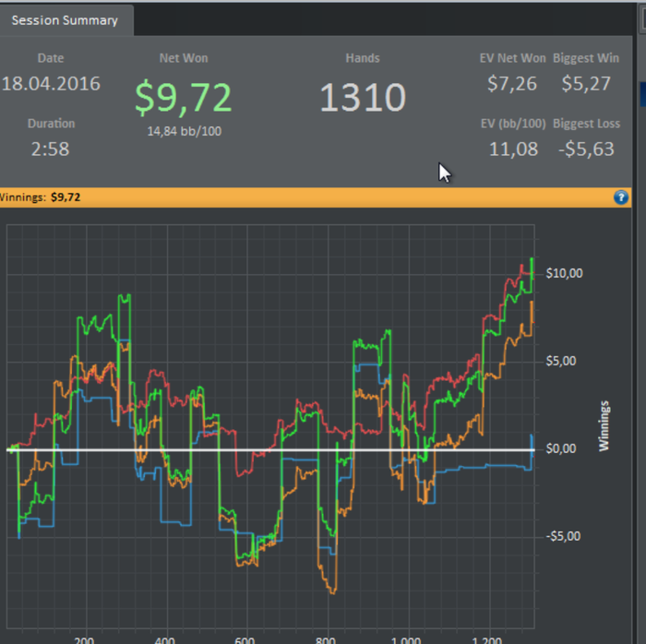The height and width of the screenshot is (644, 646).
Task: Click the $0,00 axis label
Action: point(561,448)
